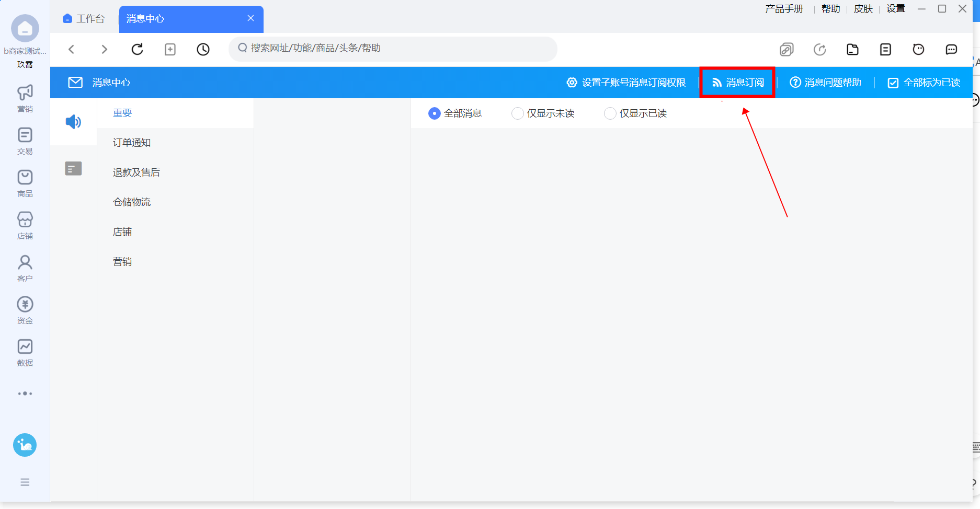The width and height of the screenshot is (980, 509).
Task: Open the 店铺 sidebar icon
Action: (x=25, y=226)
